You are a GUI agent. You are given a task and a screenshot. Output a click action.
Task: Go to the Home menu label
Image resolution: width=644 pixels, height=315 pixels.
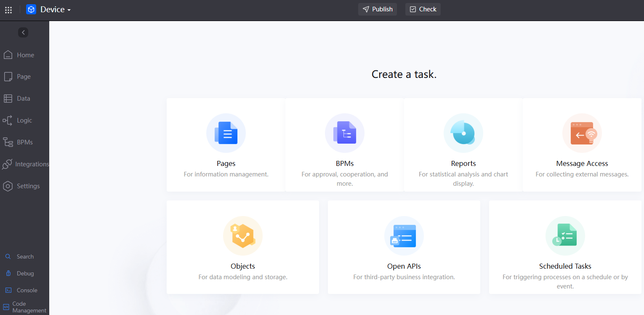click(x=26, y=55)
